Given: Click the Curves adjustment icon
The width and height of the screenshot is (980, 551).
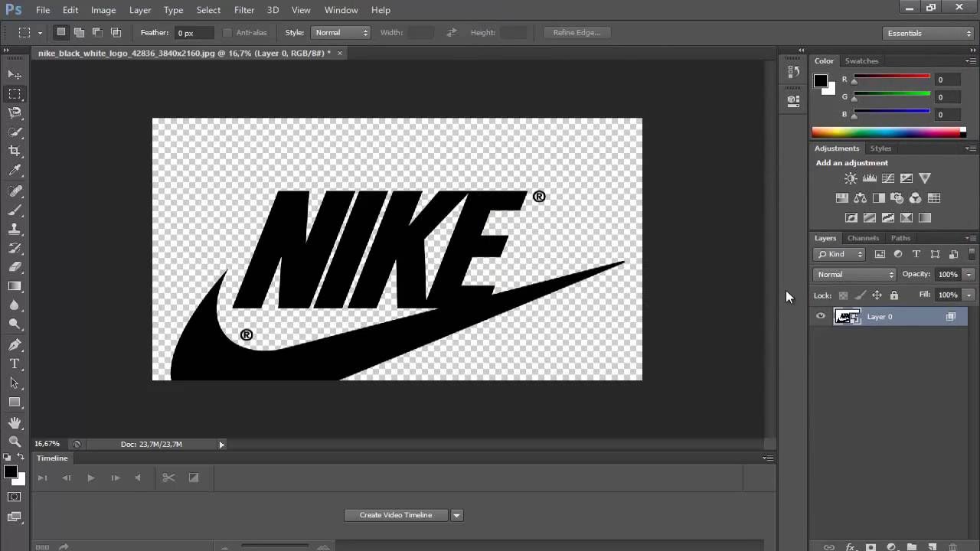Looking at the screenshot, I should (887, 178).
